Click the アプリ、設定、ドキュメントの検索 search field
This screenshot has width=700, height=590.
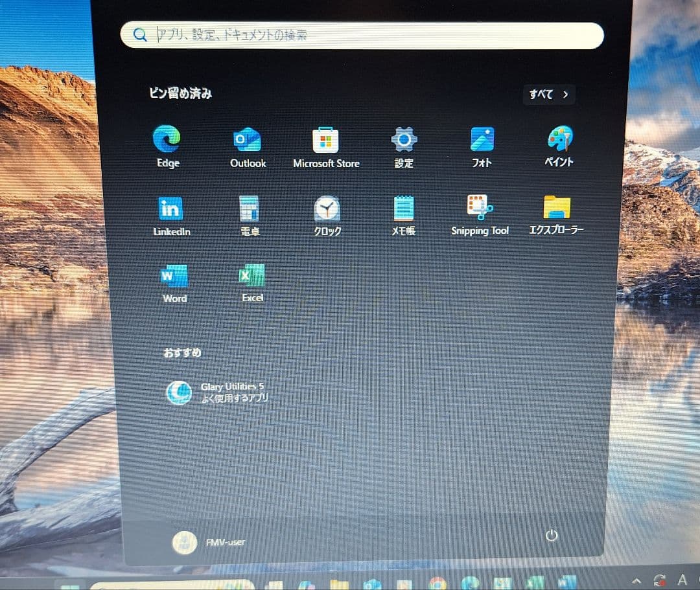(362, 35)
